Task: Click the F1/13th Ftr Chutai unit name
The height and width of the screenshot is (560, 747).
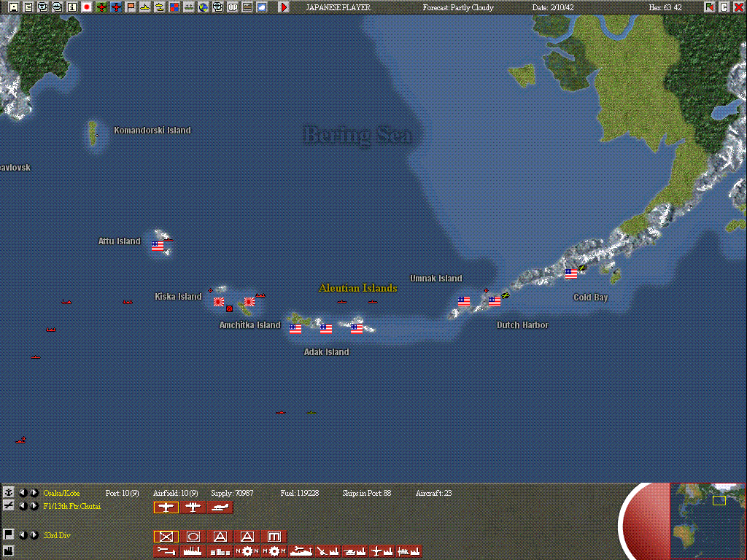Action: pyautogui.click(x=72, y=506)
